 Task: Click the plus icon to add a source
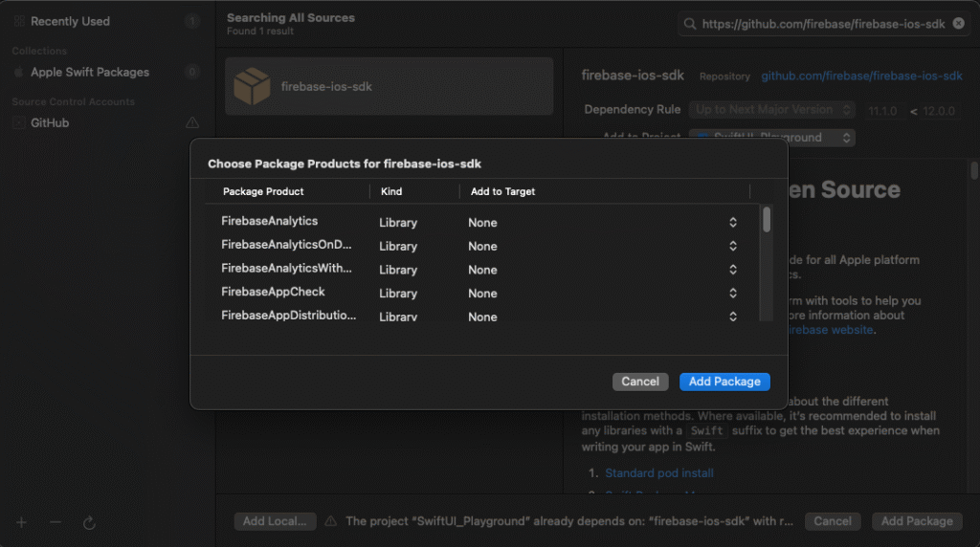click(x=21, y=522)
